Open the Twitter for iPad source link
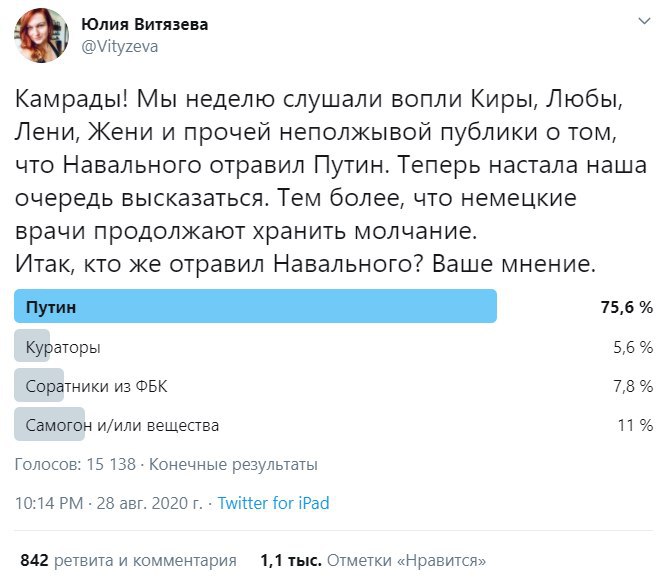Viewport: 667px width, 581px height. (273, 503)
